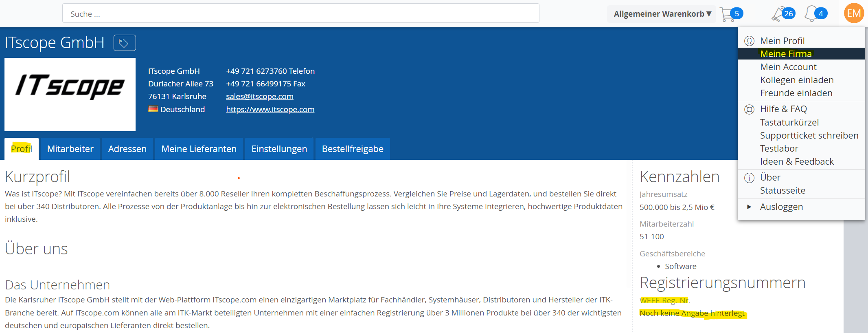Choose Mein Account from the user menu
868x333 pixels.
788,67
